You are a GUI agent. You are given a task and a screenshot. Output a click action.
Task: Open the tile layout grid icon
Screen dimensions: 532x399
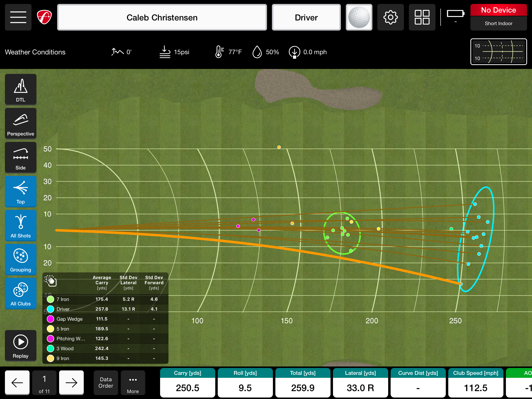click(x=422, y=17)
